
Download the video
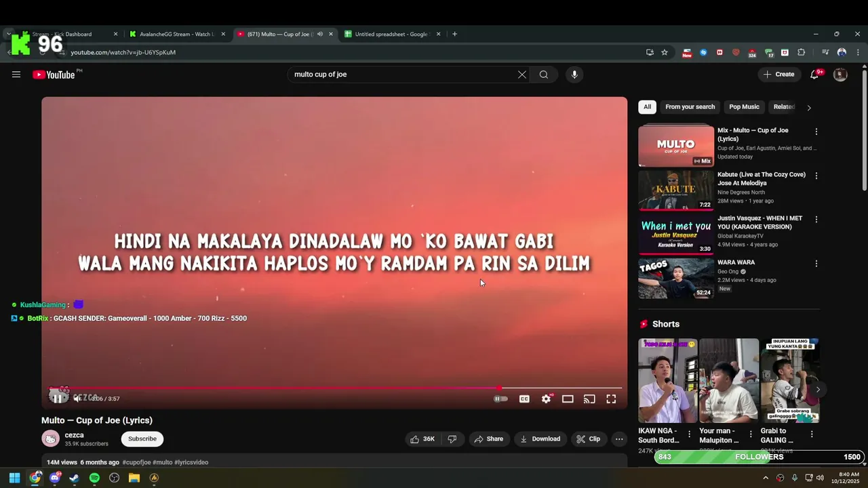click(540, 439)
